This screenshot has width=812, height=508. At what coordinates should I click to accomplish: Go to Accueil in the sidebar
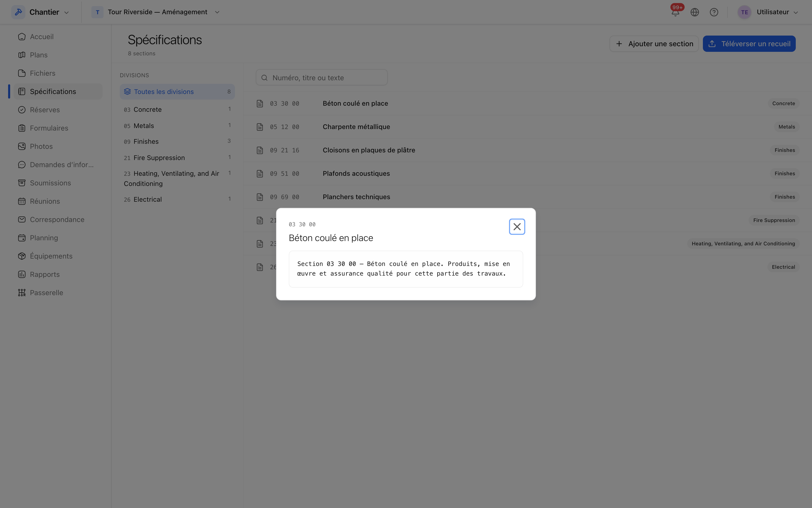(58, 37)
